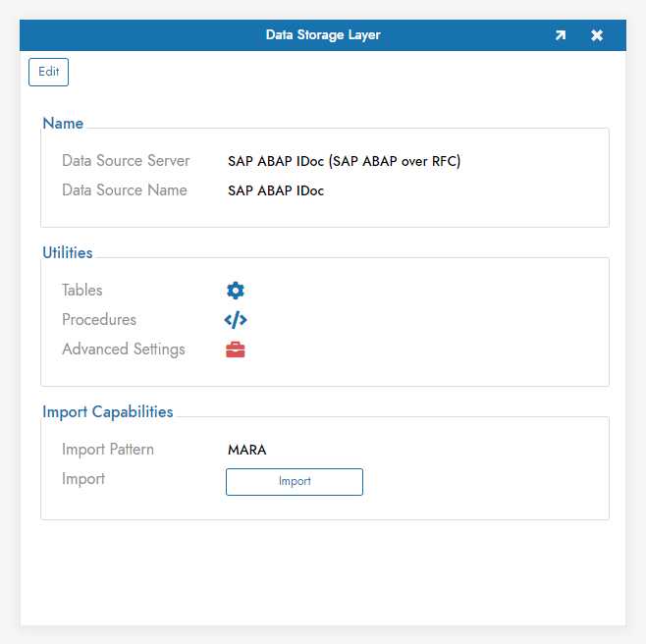Screen dimensions: 646x644
Task: Click the Procedures label
Action: (99, 320)
